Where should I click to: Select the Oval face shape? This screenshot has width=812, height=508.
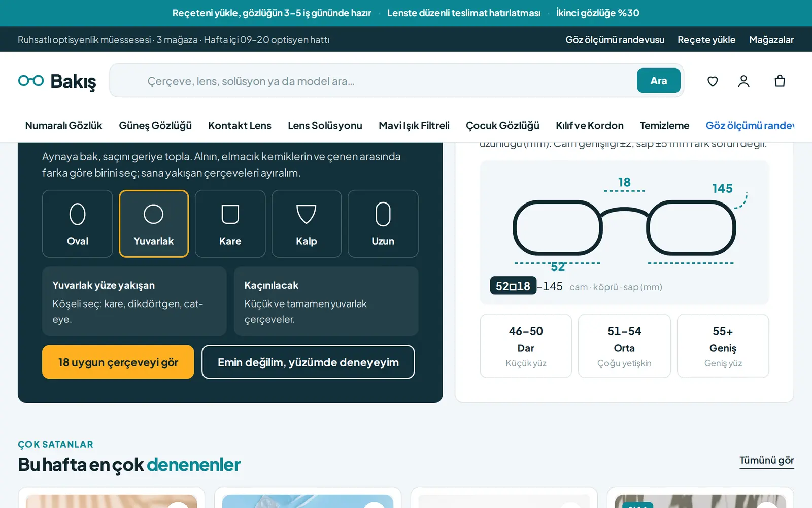coord(78,224)
